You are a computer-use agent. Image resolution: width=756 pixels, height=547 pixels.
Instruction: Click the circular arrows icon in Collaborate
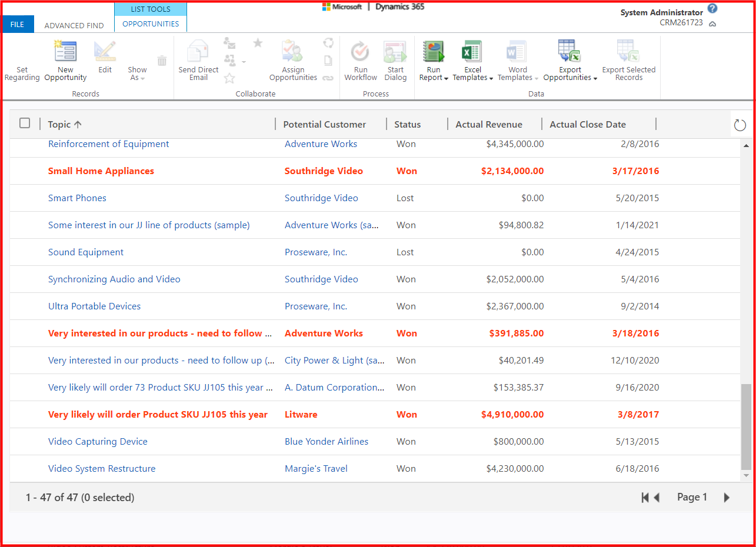point(328,42)
